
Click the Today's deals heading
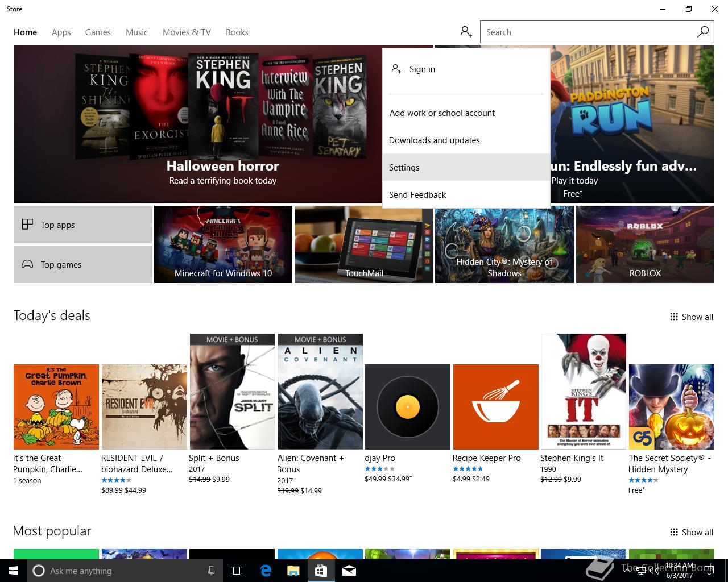52,315
